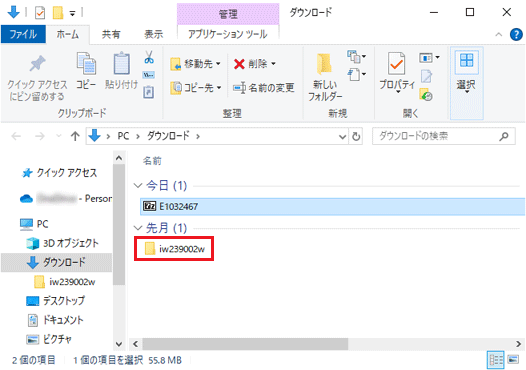Click the Copy path icon

pyautogui.click(x=149, y=75)
